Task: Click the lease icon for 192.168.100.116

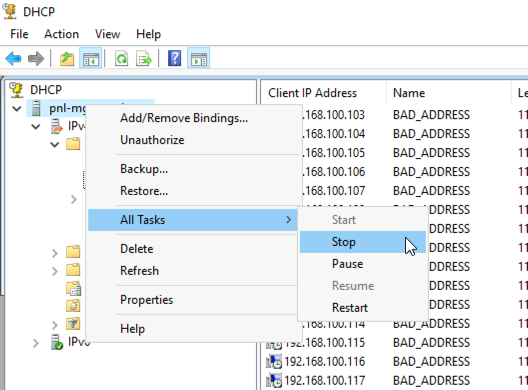Action: 274,362
